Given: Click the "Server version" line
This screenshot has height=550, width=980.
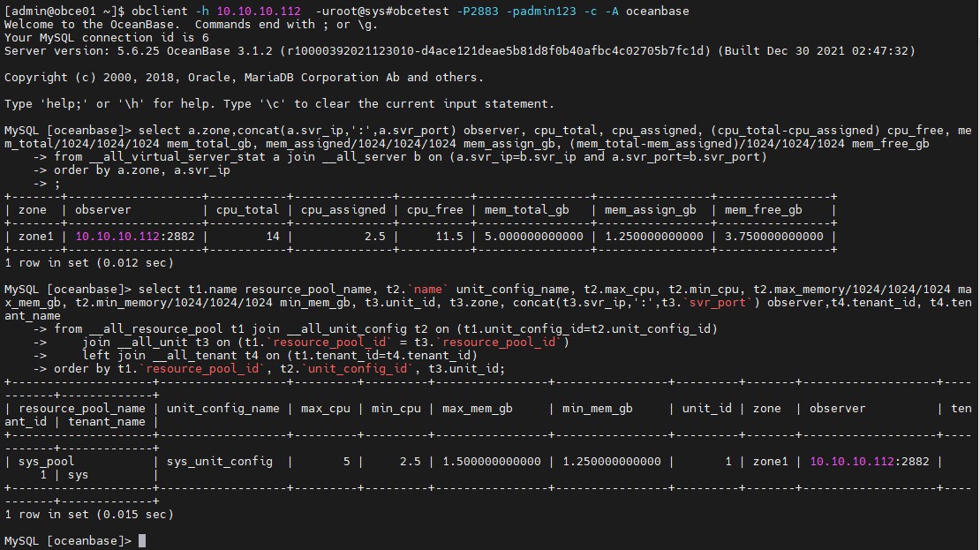Looking at the screenshot, I should [x=460, y=51].
